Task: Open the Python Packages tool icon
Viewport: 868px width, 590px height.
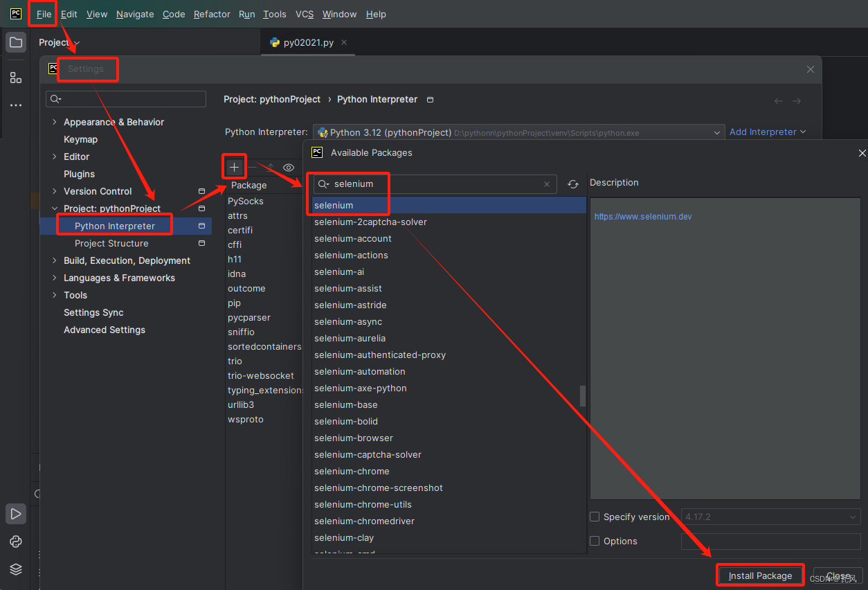Action: (x=16, y=542)
